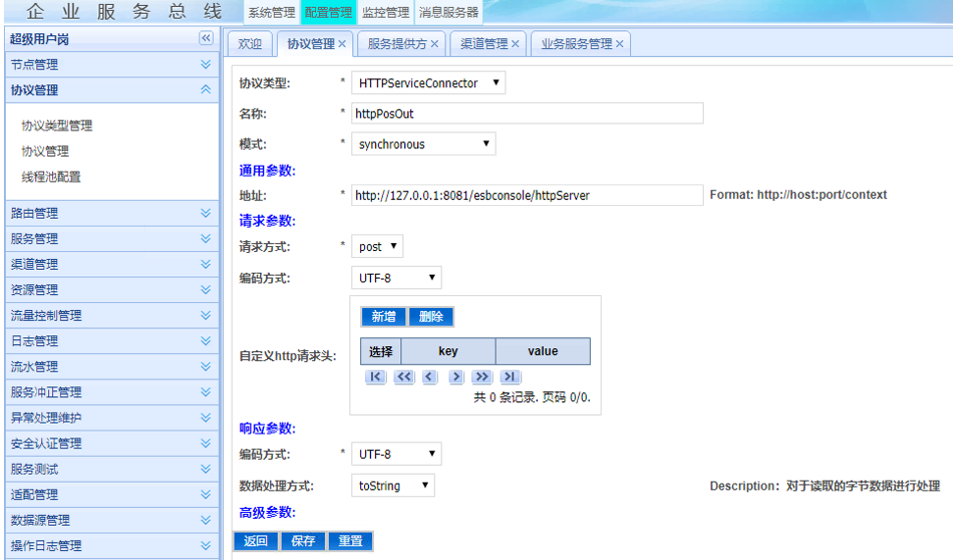The image size is (953, 560).
Task: Collapse the left sidebar panel
Action: point(206,38)
